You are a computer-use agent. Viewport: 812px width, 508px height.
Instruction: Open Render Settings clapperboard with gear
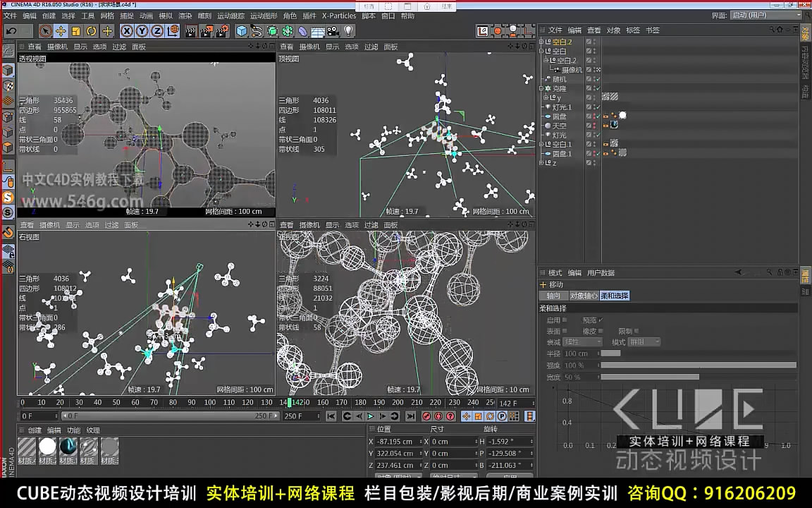tap(222, 31)
